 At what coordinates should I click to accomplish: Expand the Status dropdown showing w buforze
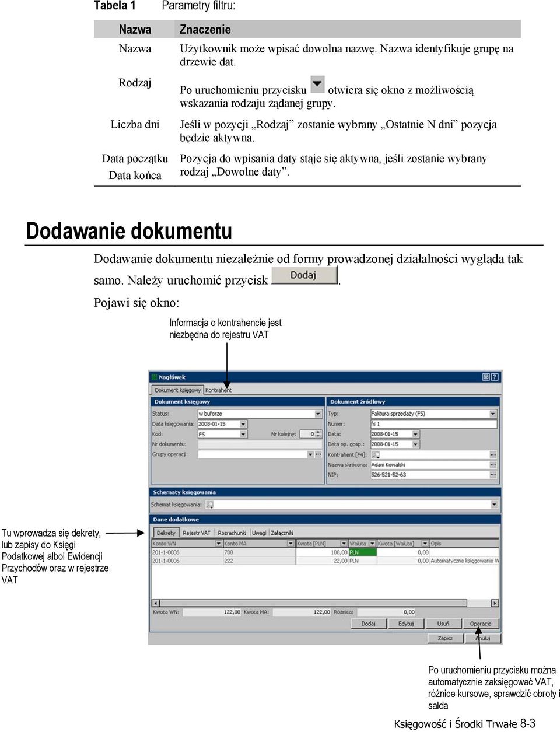point(318,414)
